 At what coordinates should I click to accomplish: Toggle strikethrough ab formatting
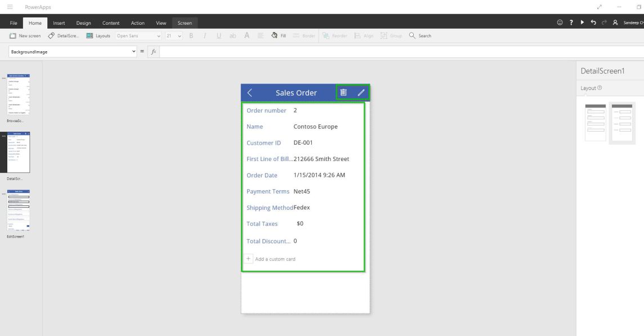232,35
